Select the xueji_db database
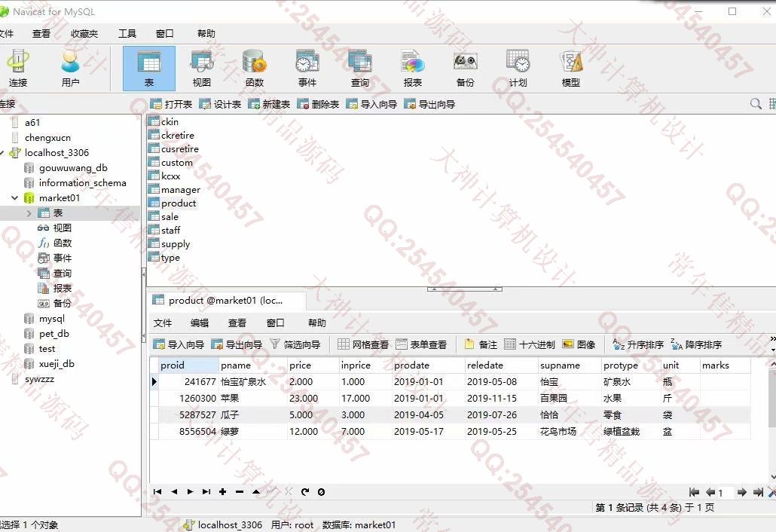 tap(57, 364)
